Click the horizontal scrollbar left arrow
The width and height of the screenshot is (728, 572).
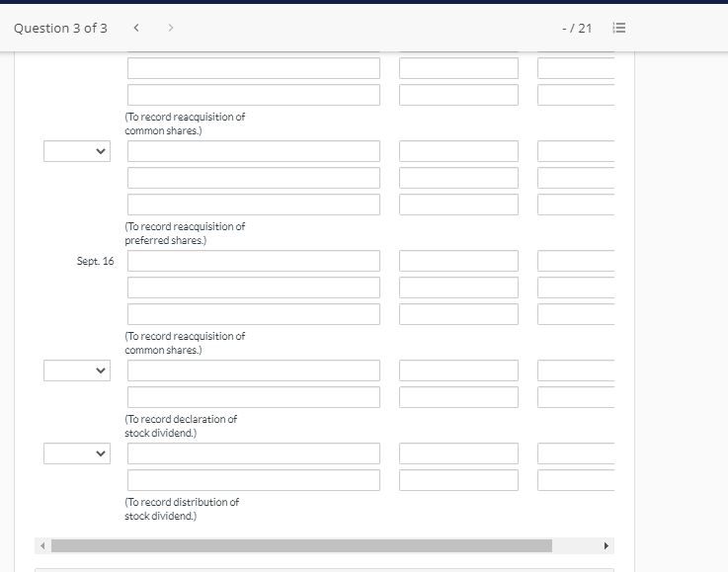[x=42, y=545]
